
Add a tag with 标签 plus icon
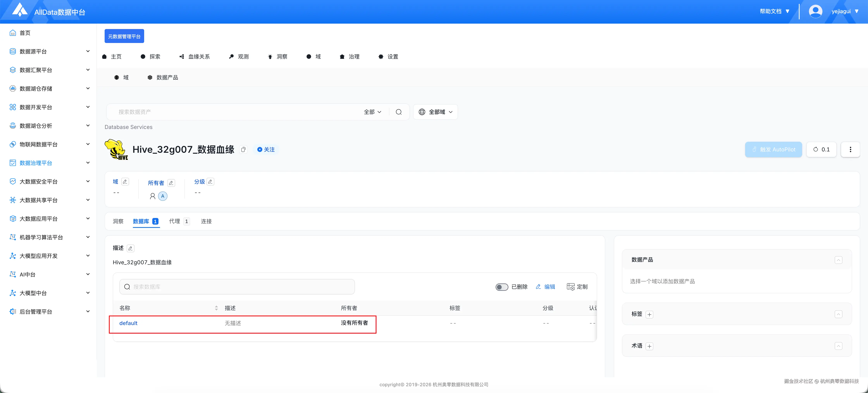point(649,315)
